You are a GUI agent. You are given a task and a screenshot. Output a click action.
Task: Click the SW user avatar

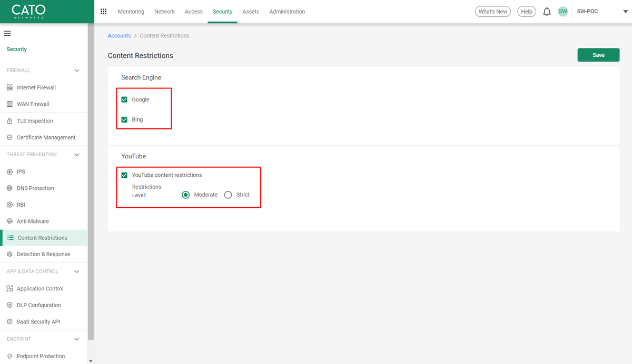coord(563,12)
